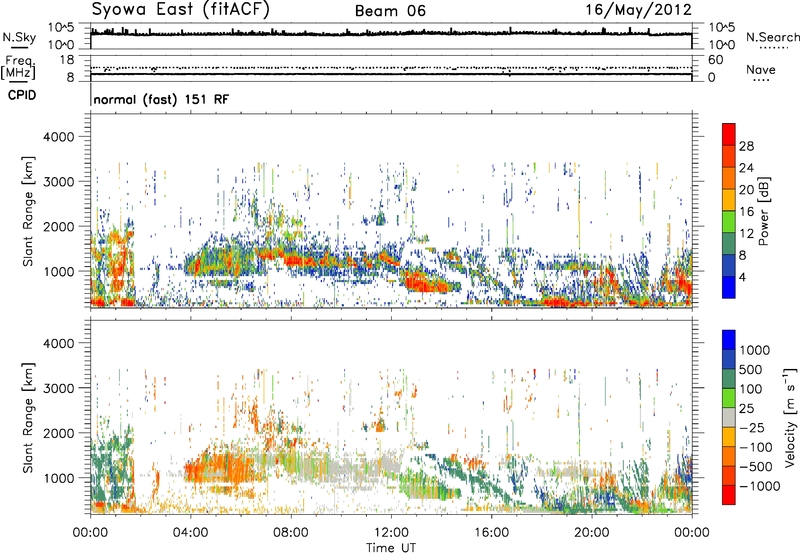The height and width of the screenshot is (554, 800).
Task: Click the "-1000" label on the velocity colorbar
Action: 759,486
